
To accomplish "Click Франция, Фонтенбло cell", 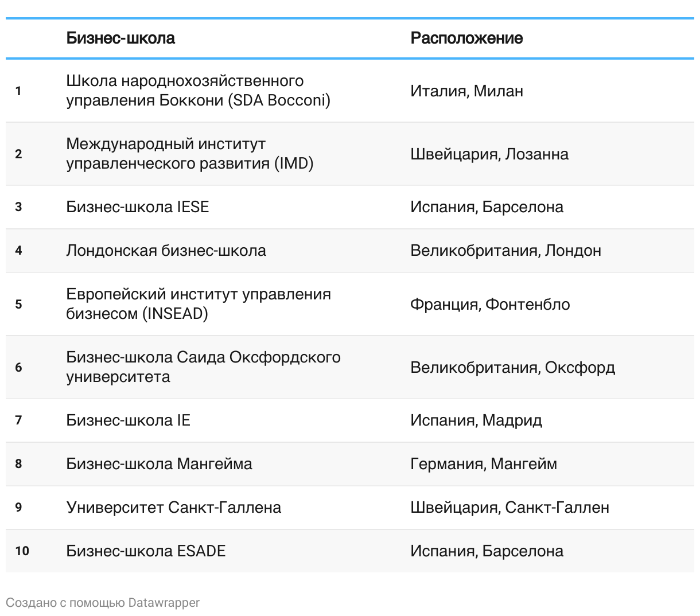I will [490, 304].
